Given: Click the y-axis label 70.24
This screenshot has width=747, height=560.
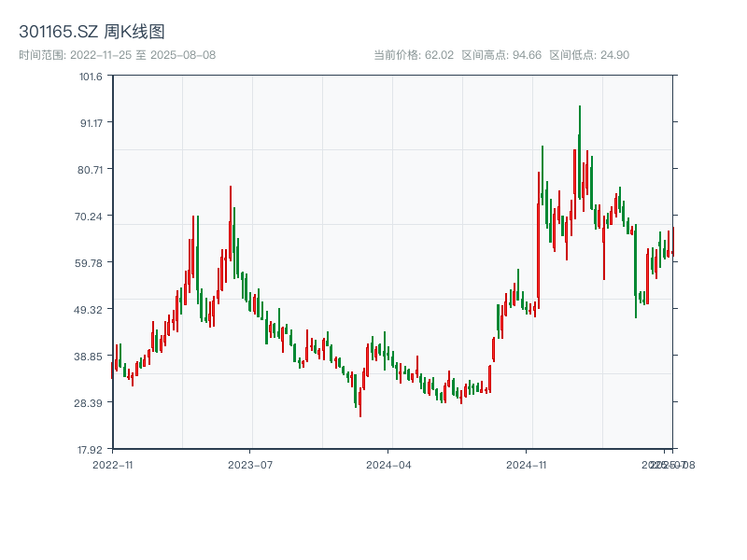Looking at the screenshot, I should click(x=89, y=217).
